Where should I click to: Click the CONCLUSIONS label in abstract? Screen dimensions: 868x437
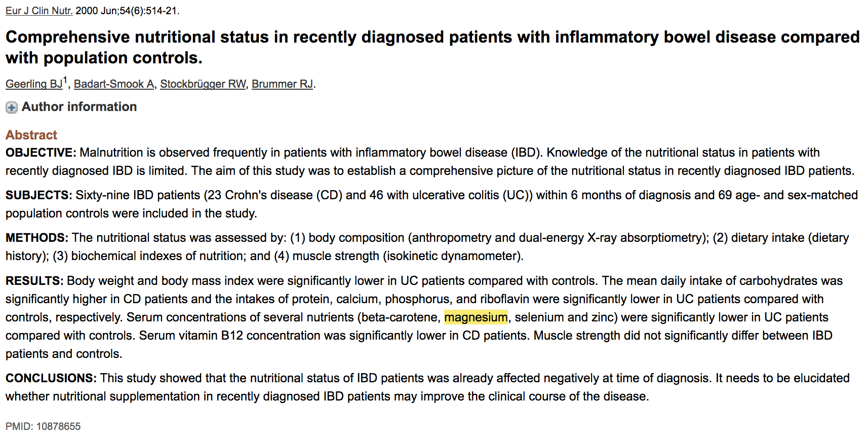tap(51, 378)
